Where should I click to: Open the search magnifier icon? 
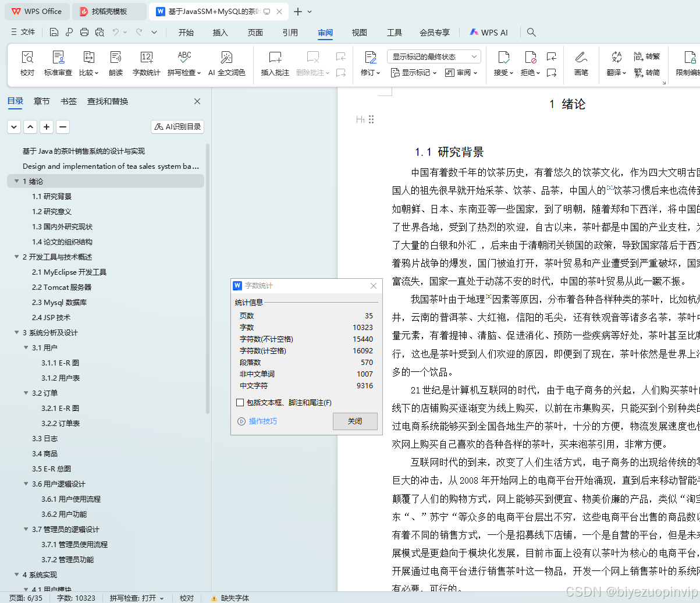(531, 32)
